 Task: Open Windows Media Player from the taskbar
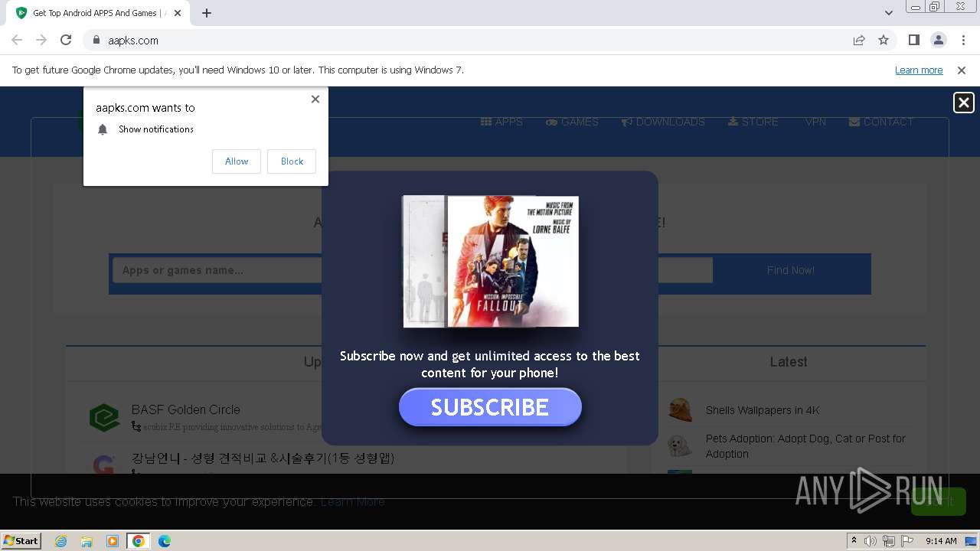(x=113, y=541)
